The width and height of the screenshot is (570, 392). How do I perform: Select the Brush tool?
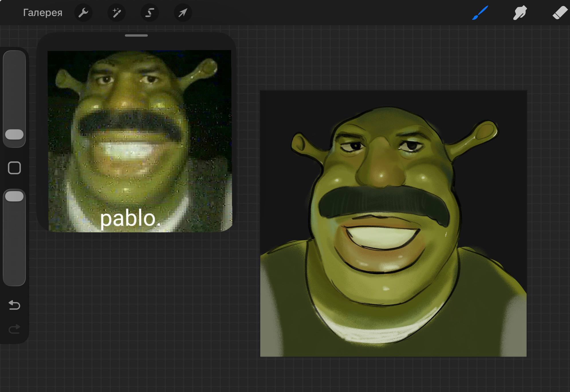point(480,13)
